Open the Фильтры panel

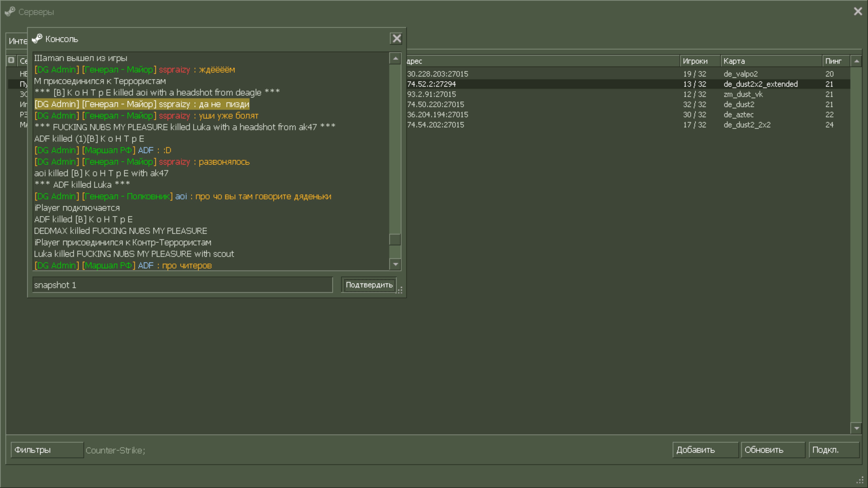tap(47, 450)
